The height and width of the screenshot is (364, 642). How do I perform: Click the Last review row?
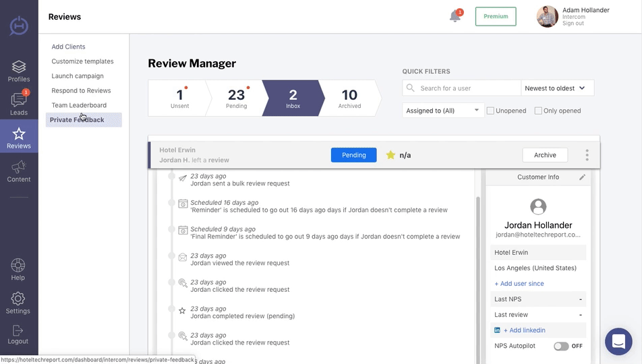pyautogui.click(x=538, y=315)
